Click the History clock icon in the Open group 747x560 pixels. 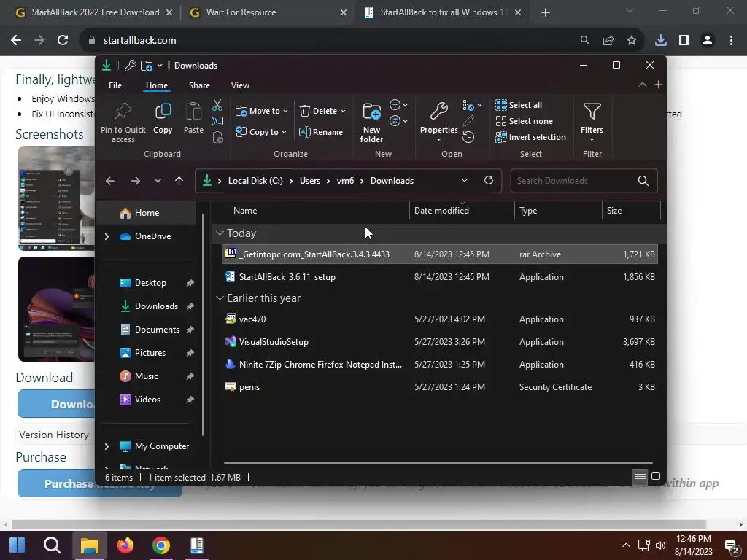[x=468, y=137]
